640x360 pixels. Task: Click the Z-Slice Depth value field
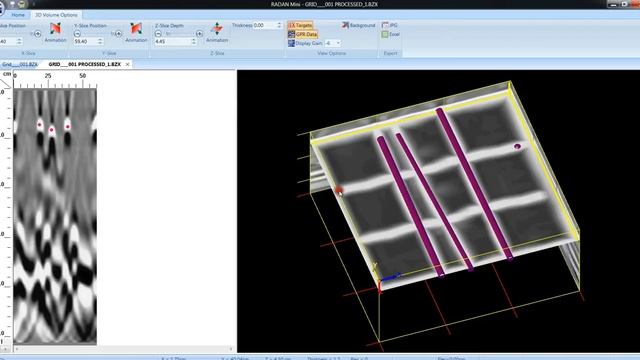[x=173, y=42]
